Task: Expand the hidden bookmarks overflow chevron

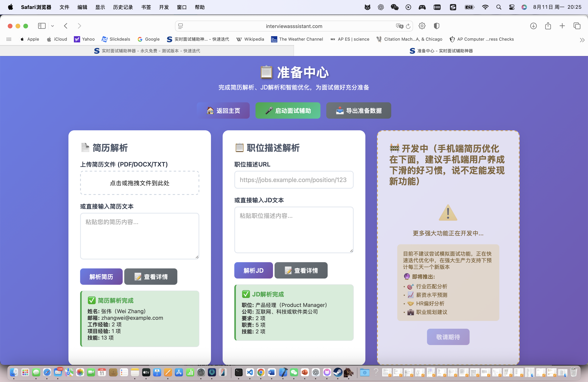Action: 582,40
